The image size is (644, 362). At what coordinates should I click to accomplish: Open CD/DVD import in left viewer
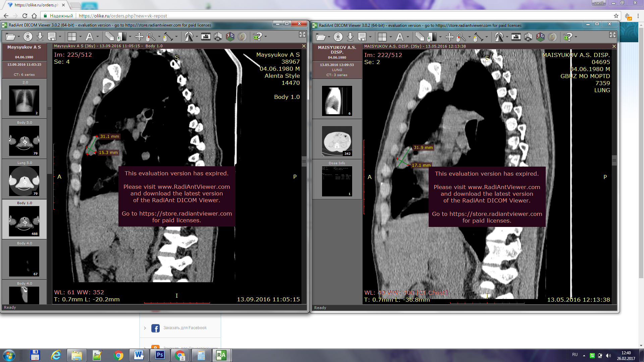coord(28,37)
